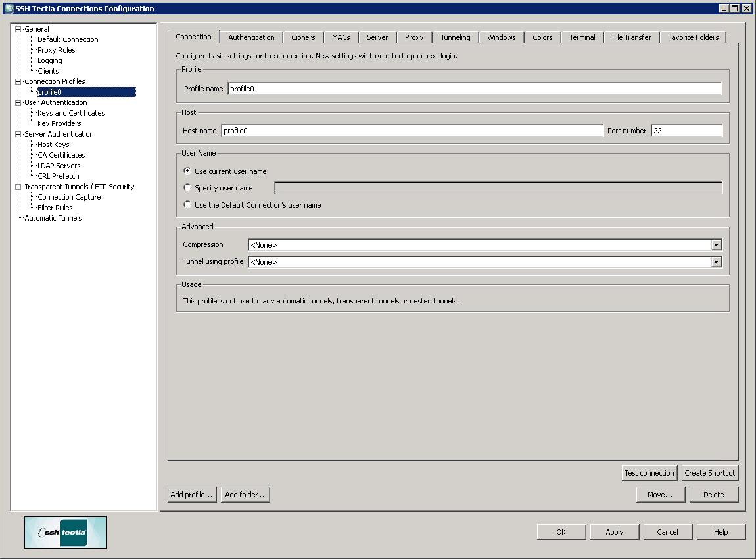The height and width of the screenshot is (559, 756).
Task: Collapse the Server Authentication branch
Action: [x=19, y=133]
